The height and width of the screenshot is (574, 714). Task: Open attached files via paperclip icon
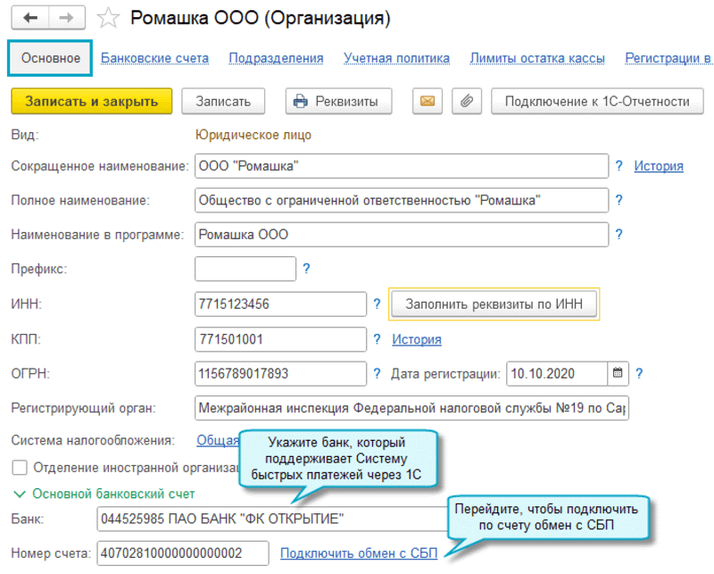click(x=467, y=101)
